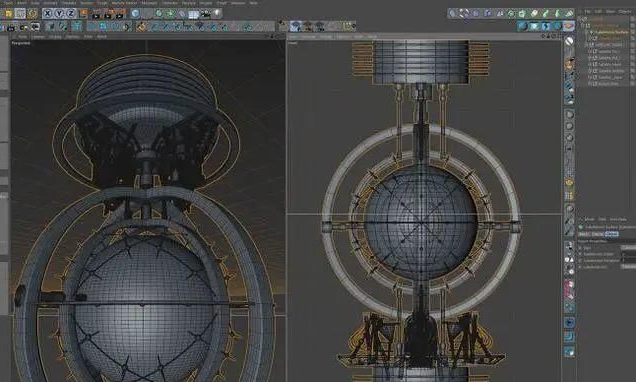Open the Attribute Manager User Data menu

[618, 219]
